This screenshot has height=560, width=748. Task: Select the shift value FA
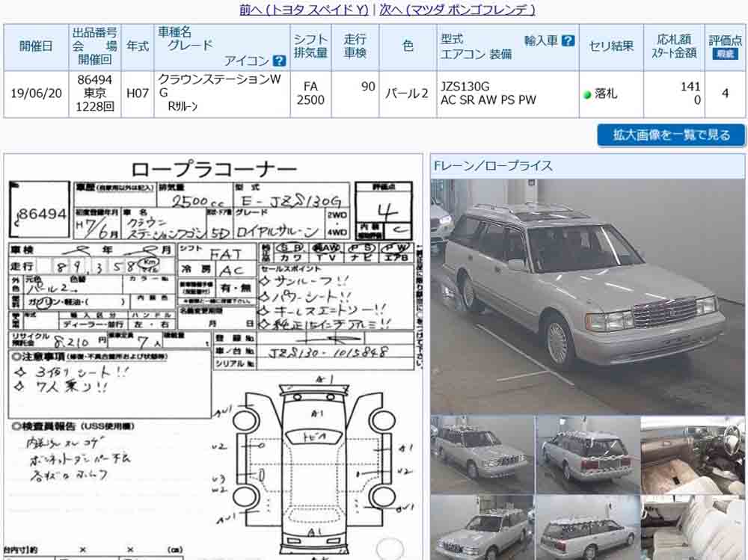310,86
